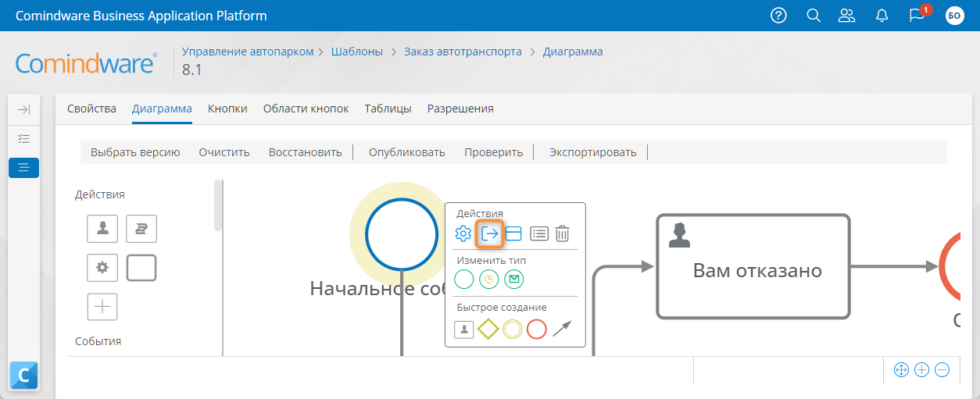Click the Экспортировать button
Image resolution: width=980 pixels, height=399 pixels.
coord(593,152)
